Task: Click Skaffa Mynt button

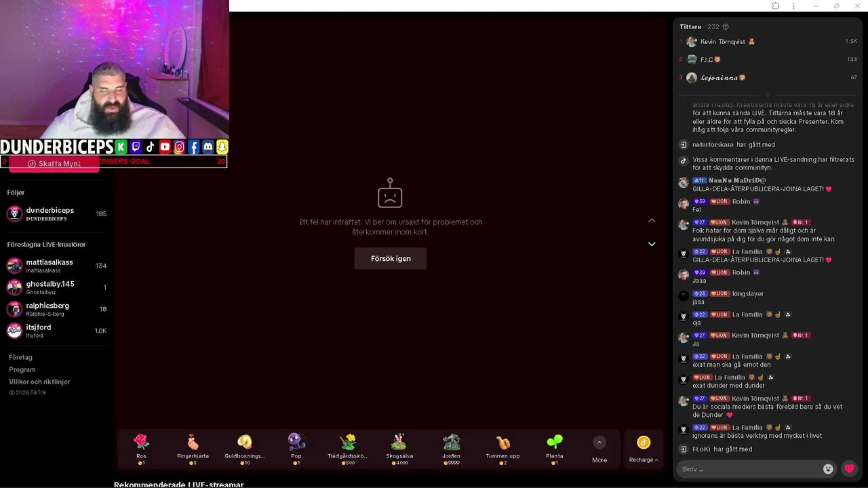Action: (54, 164)
